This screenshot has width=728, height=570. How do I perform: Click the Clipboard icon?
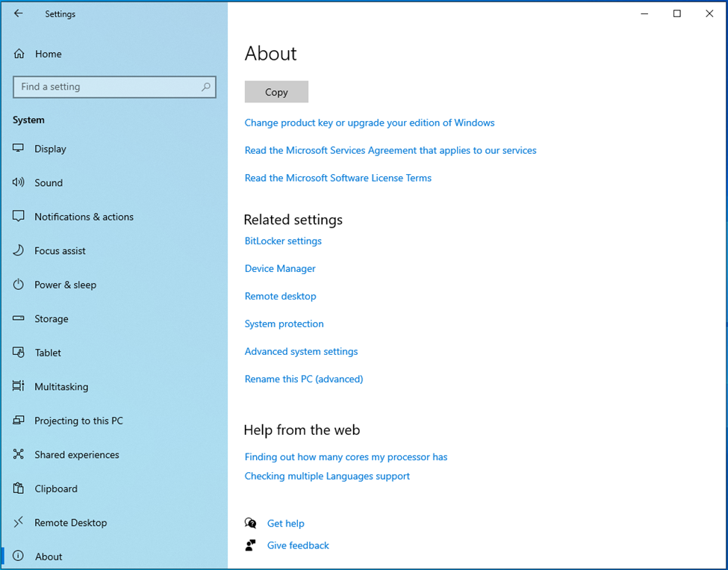[x=18, y=489]
